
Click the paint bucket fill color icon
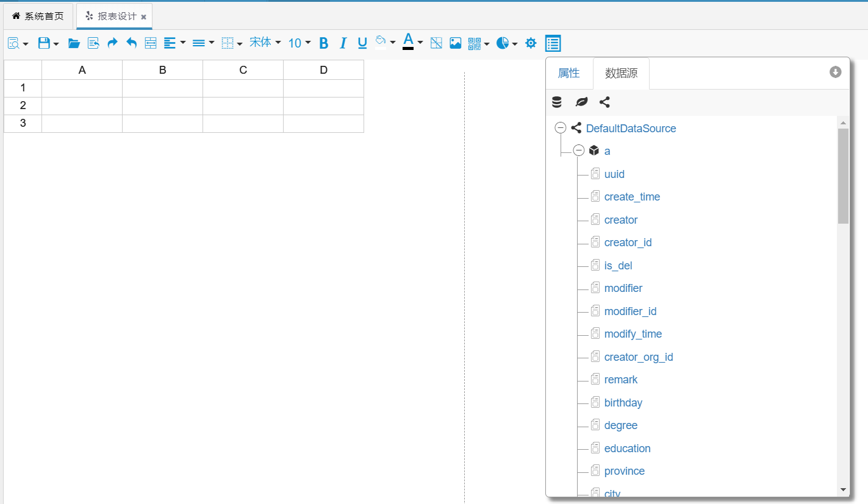(381, 41)
